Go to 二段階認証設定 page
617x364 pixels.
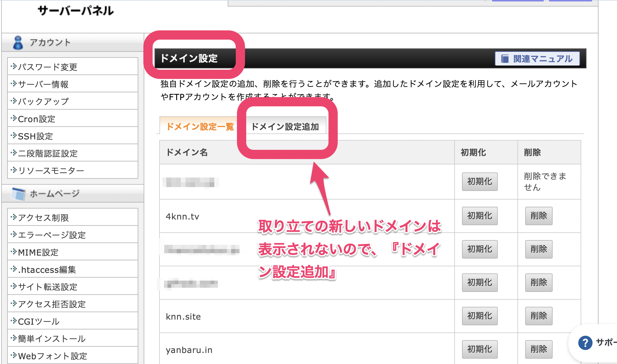(x=48, y=154)
